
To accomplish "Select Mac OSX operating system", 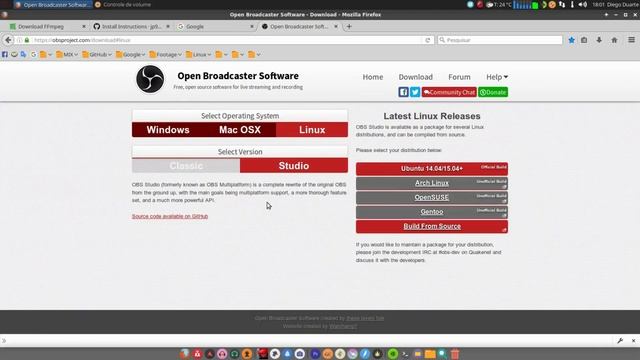I will point(240,130).
